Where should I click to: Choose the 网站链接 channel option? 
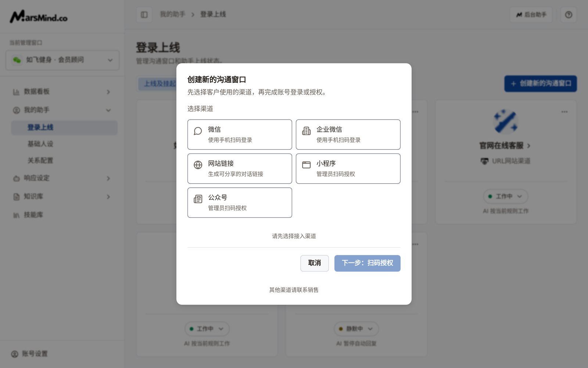click(240, 169)
